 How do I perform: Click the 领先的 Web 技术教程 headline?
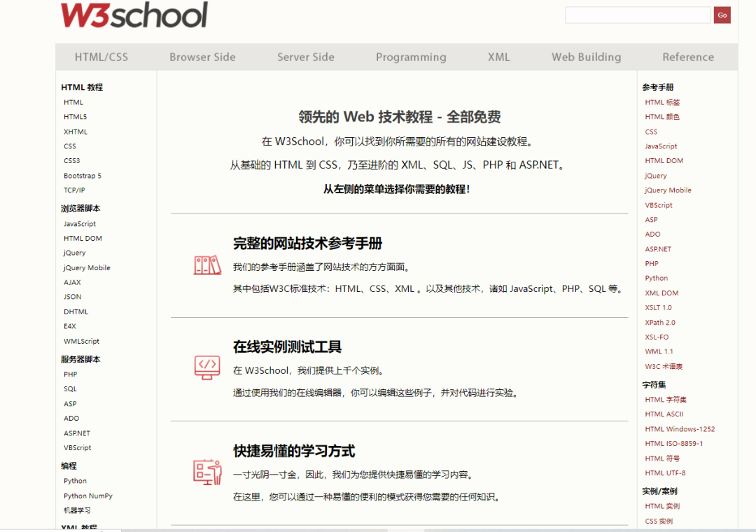pos(400,117)
